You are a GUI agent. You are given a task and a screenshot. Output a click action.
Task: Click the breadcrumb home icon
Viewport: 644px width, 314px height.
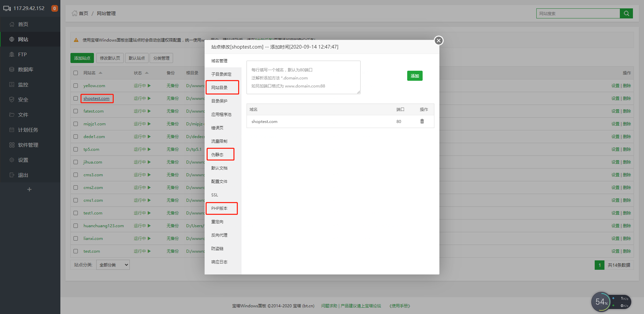tap(74, 13)
